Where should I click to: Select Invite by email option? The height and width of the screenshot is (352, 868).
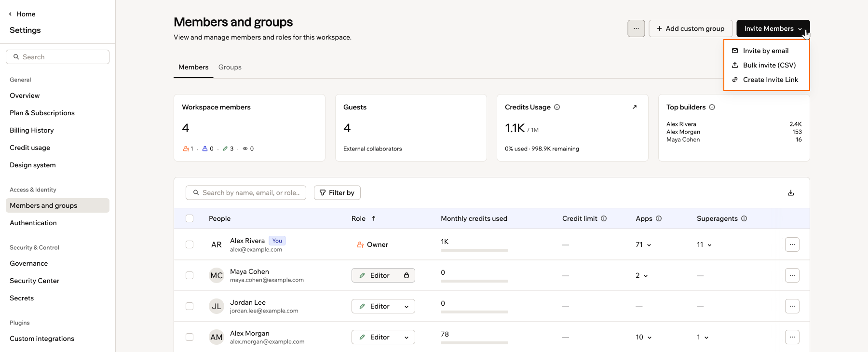point(767,51)
